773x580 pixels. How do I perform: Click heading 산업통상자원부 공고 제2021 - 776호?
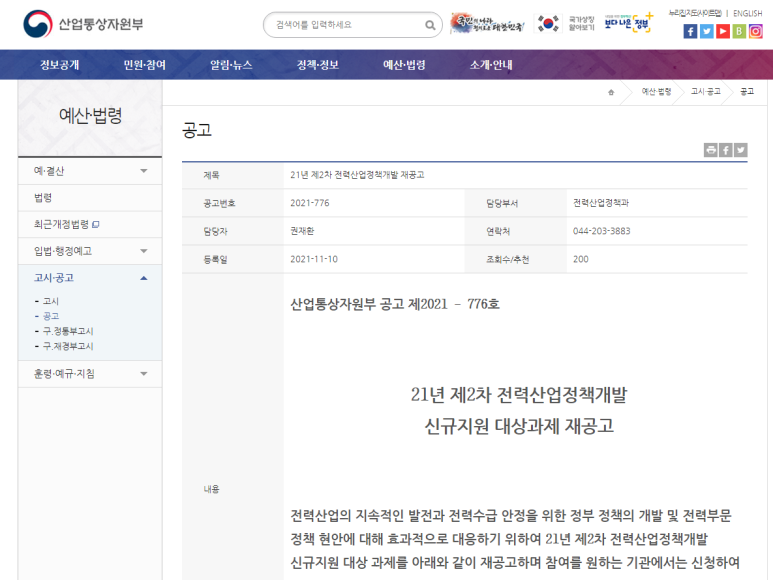click(395, 304)
